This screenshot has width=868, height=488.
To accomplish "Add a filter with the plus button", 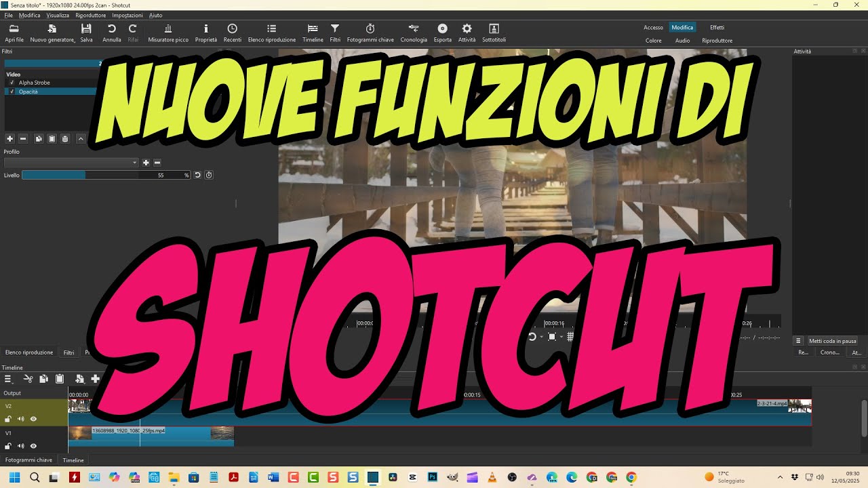I will click(9, 138).
